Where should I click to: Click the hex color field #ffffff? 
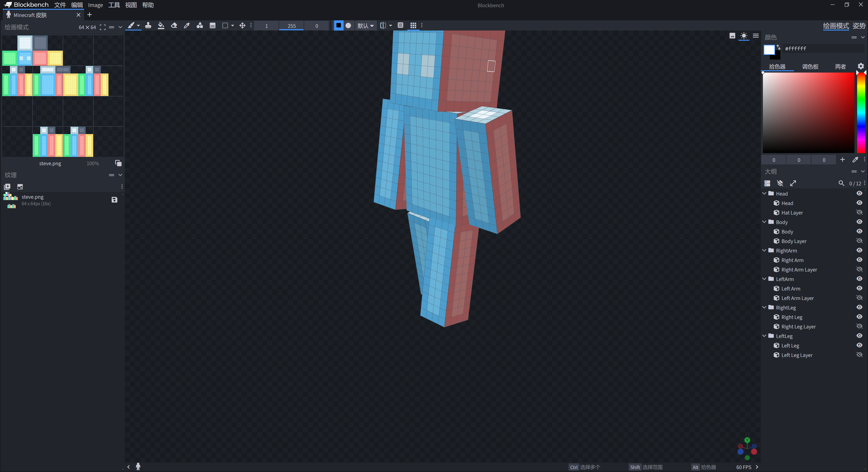pos(823,49)
